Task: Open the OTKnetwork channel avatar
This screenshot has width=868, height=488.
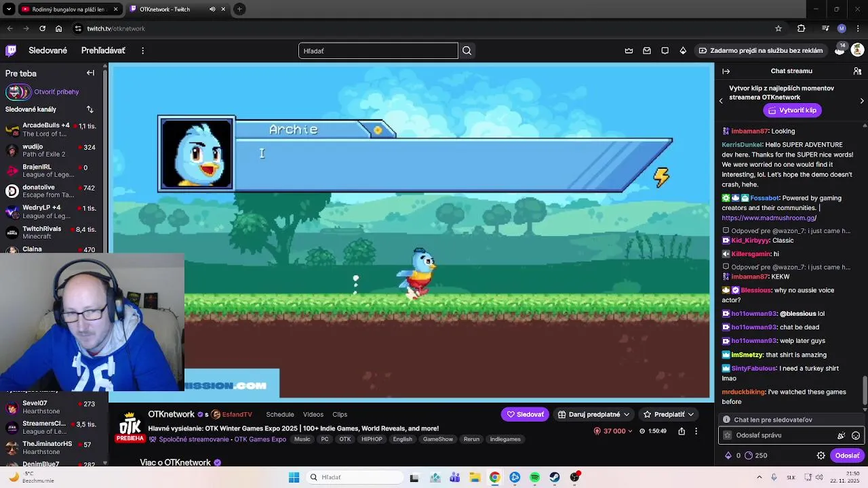Action: tap(130, 428)
